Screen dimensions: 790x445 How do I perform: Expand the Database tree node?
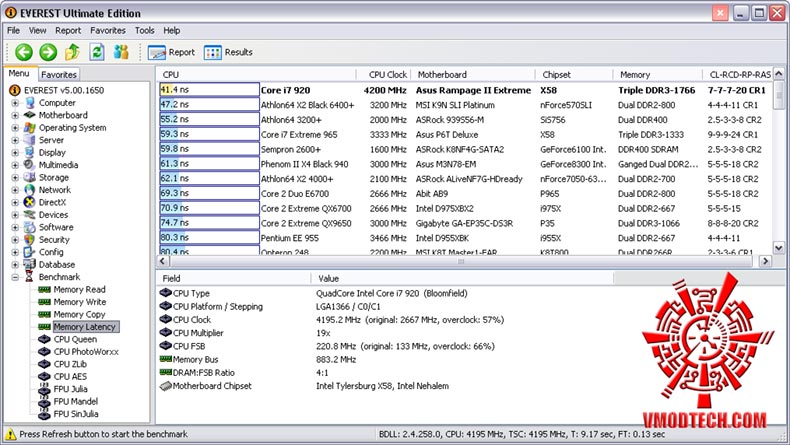tap(15, 265)
